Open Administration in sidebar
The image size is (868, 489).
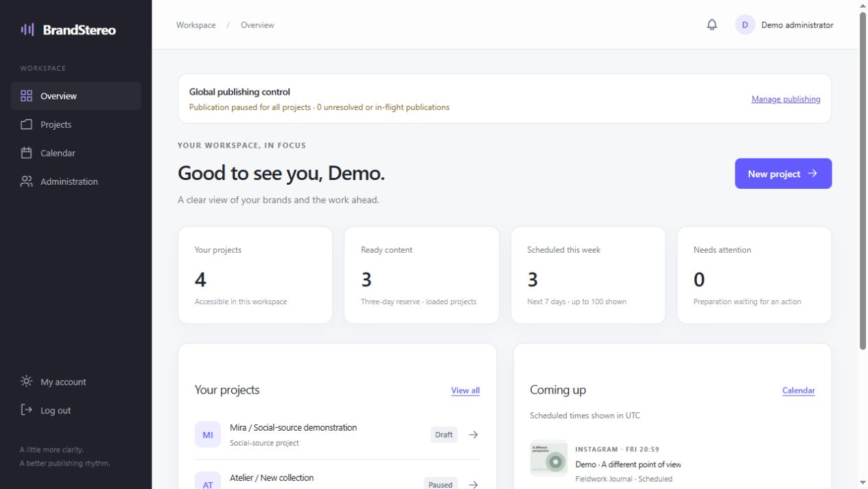point(76,181)
